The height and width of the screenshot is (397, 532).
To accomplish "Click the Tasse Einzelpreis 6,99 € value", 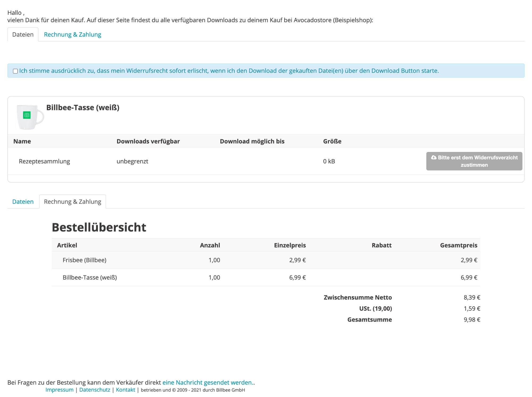I will pos(297,278).
